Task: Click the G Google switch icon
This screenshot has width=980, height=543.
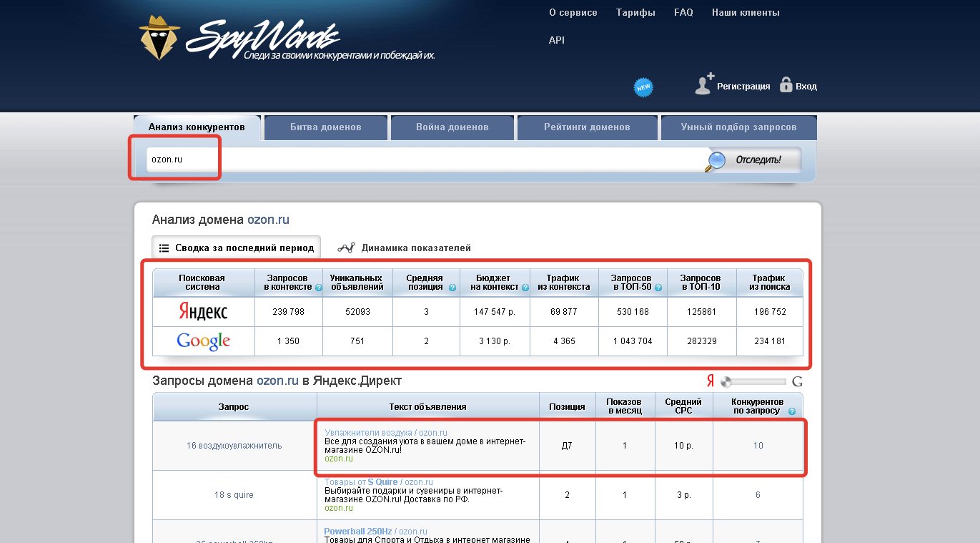Action: (x=797, y=381)
